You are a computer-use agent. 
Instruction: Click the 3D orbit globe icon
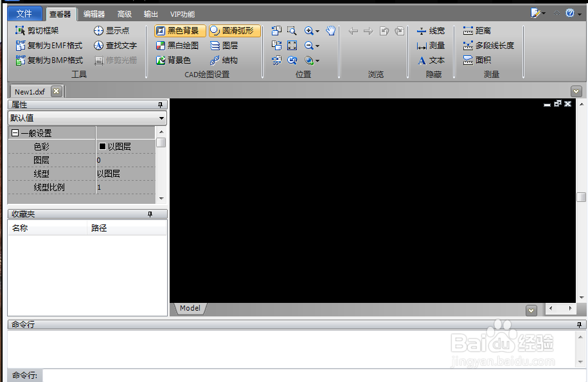308,60
